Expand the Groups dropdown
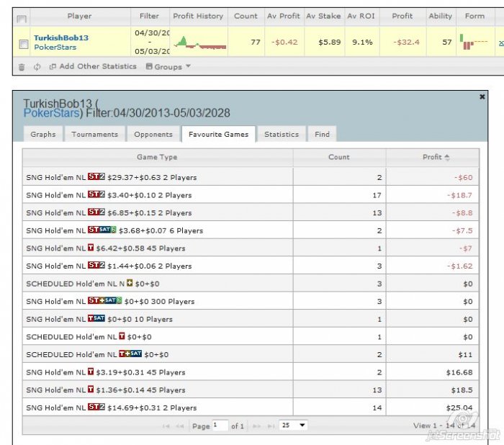The height and width of the screenshot is (445, 504). [x=168, y=67]
